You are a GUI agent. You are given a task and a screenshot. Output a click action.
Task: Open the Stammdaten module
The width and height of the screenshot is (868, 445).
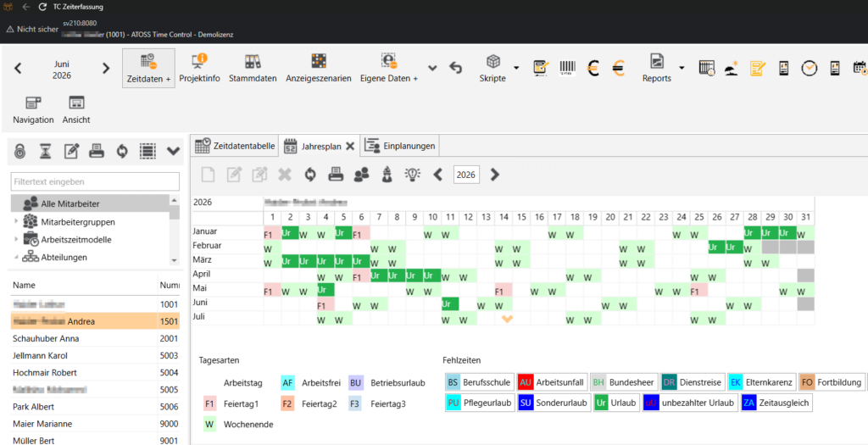[253, 68]
